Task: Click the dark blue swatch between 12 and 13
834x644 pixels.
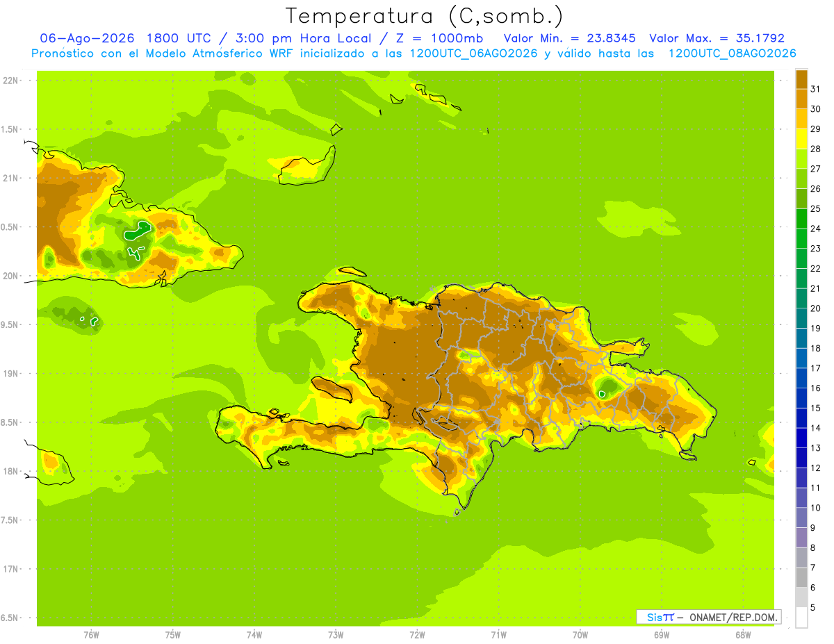Action: coord(801,458)
